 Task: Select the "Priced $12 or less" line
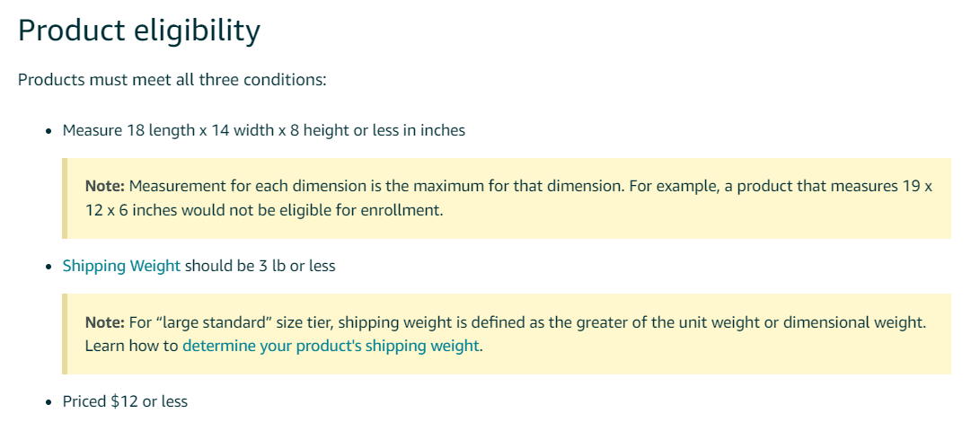tap(125, 401)
